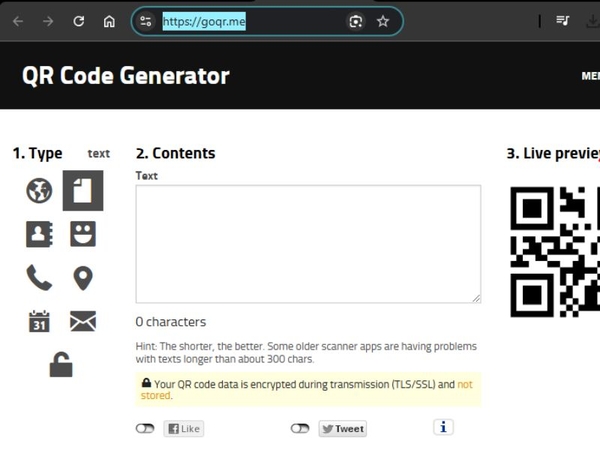The height and width of the screenshot is (450, 600).
Task: Go to browser home page
Action: [x=109, y=21]
